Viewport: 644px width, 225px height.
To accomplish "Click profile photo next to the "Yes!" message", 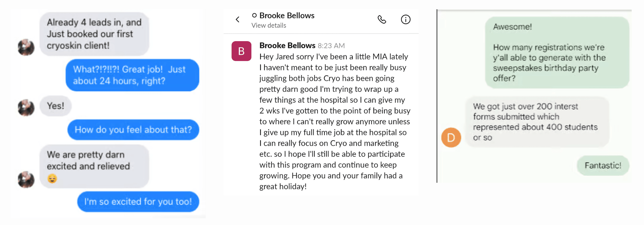I will click(26, 107).
